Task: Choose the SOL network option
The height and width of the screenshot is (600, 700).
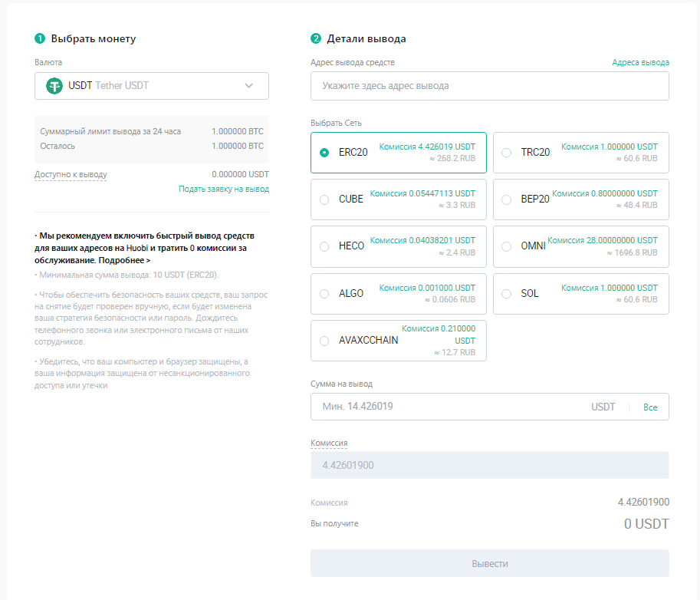Action: (506, 294)
